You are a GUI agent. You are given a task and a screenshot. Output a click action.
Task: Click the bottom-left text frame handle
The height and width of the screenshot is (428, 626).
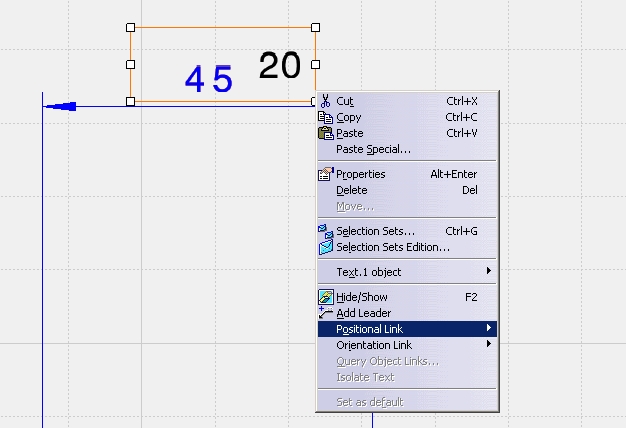point(131,101)
